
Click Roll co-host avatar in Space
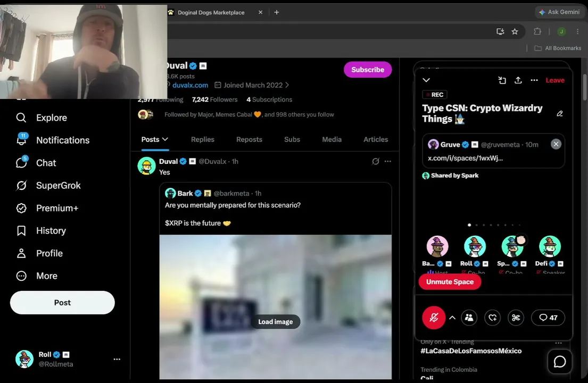pos(475,246)
